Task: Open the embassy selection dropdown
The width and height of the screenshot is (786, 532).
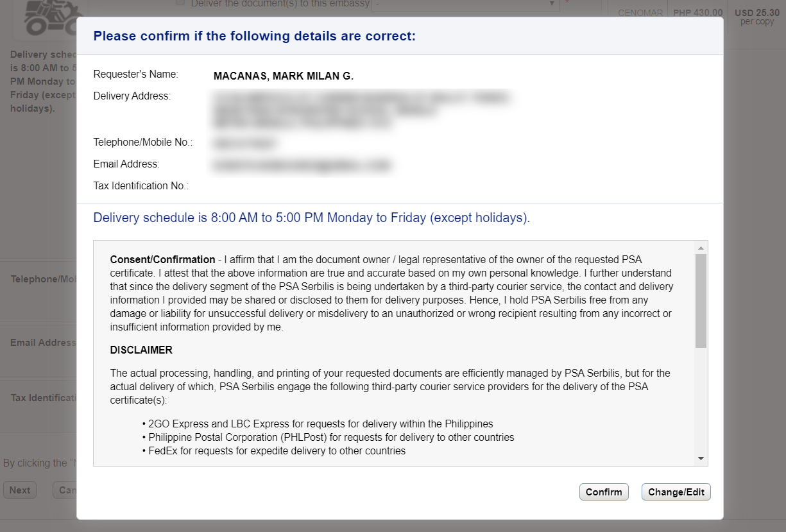Action: pyautogui.click(x=466, y=4)
